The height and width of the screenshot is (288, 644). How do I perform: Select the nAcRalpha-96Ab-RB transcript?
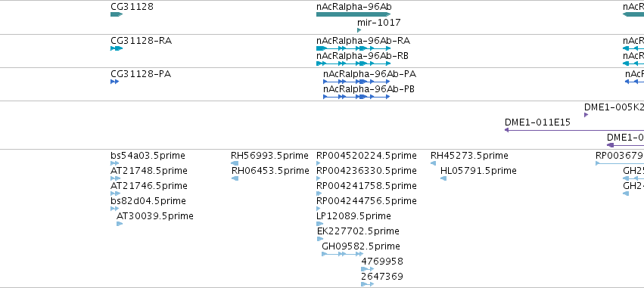[x=353, y=63]
